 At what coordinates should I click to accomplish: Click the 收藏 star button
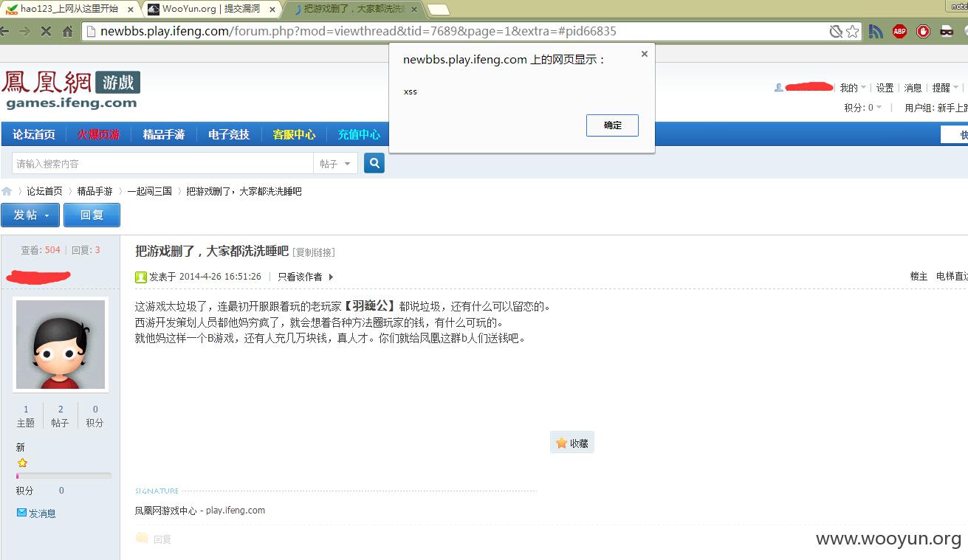click(x=572, y=443)
